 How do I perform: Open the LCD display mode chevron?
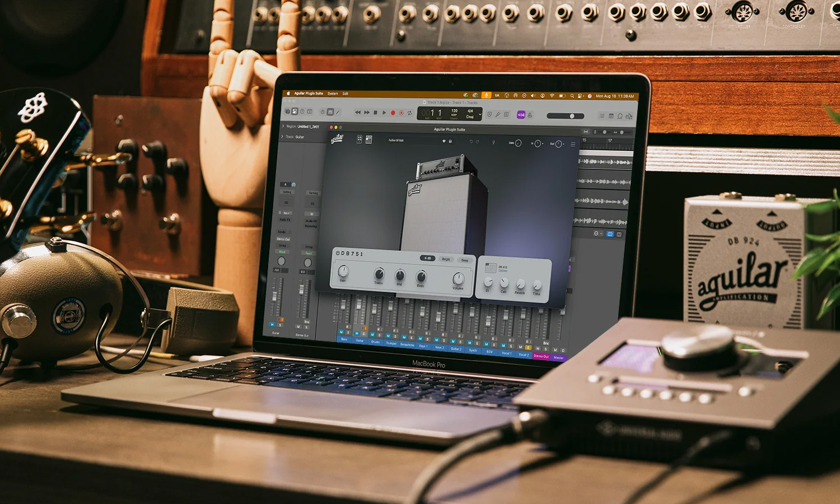point(480,114)
